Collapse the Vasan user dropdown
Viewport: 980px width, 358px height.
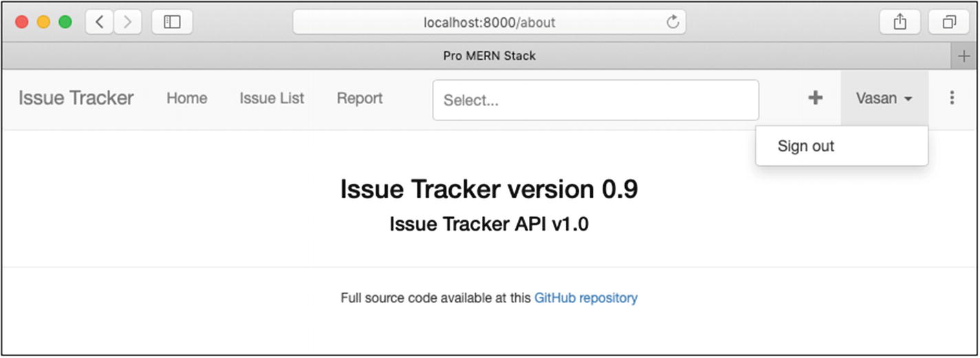tap(884, 98)
